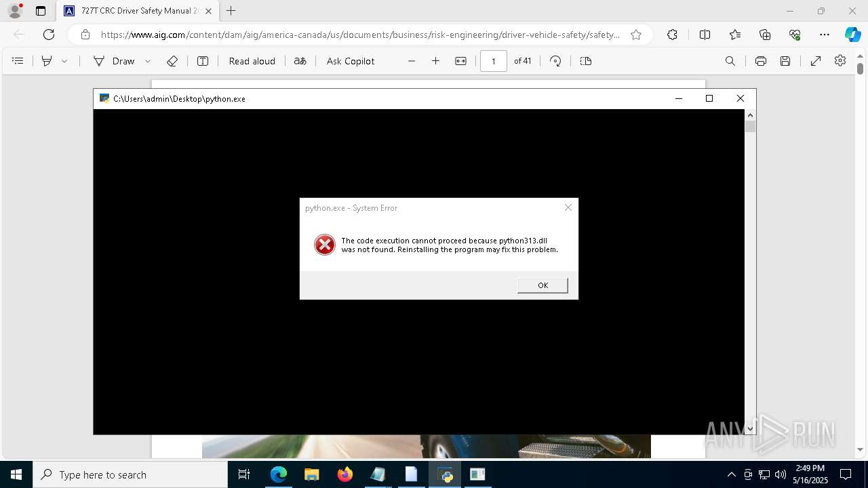Open the Translate PDF tool
Viewport: 868px width, 488px height.
click(300, 61)
